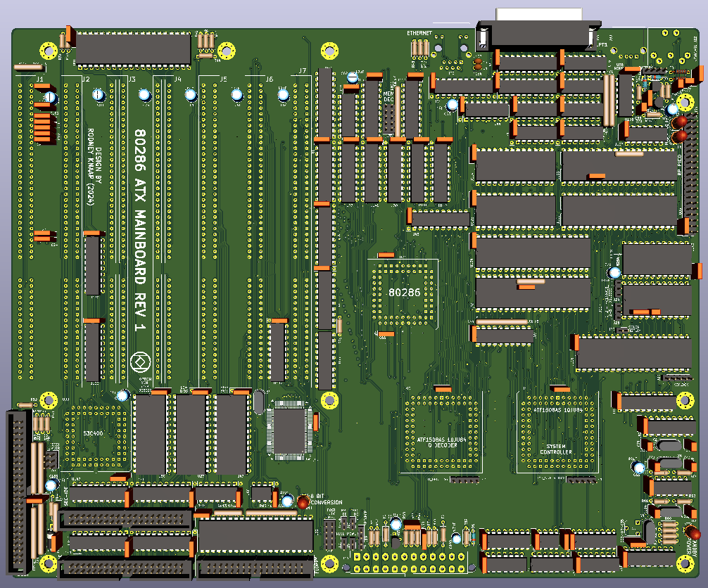Click the 80286 CPU socket

pos(403,293)
